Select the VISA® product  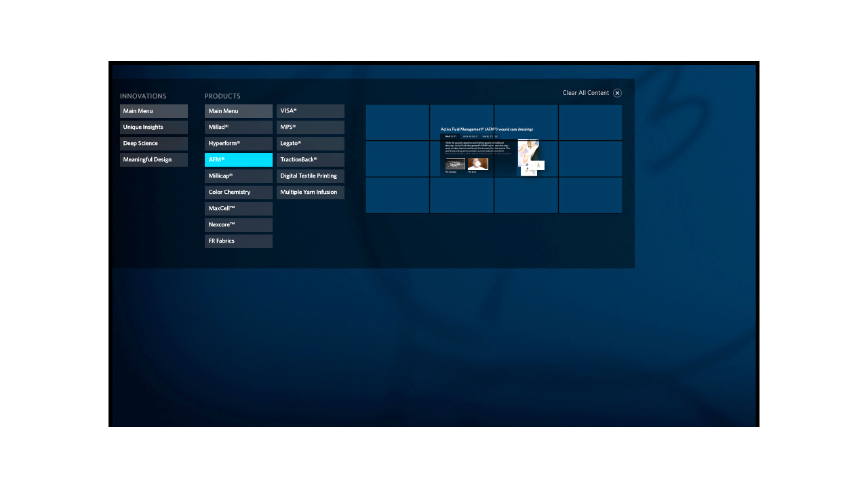coord(311,111)
